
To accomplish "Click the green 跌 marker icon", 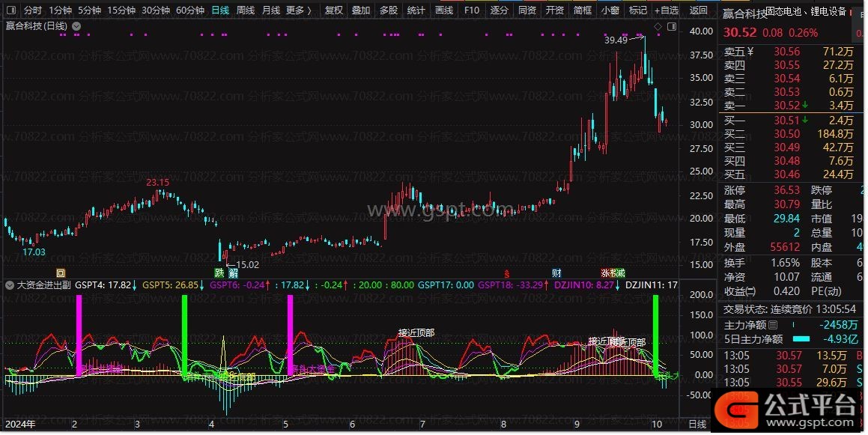I will click(x=219, y=273).
